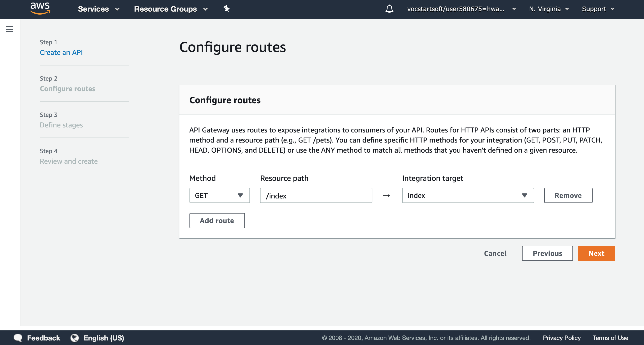Open the N. Virginia region selector

[549, 9]
